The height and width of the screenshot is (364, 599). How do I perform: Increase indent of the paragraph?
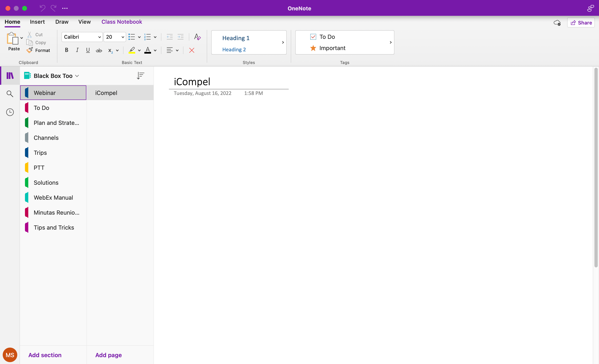[x=180, y=37]
